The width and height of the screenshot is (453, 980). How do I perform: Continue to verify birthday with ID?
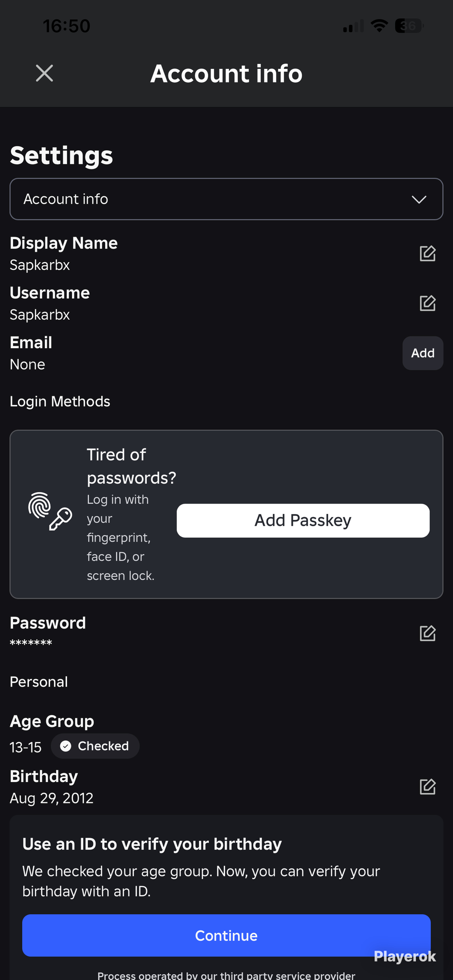(x=226, y=935)
